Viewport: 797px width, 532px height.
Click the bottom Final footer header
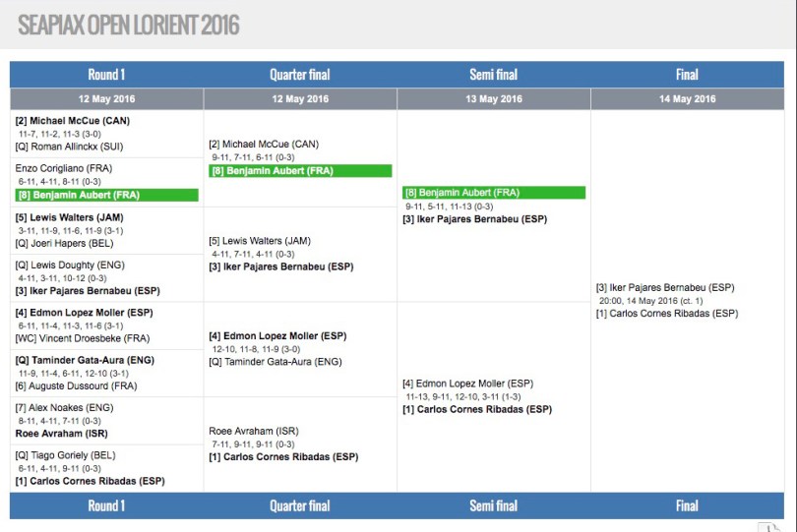pos(687,505)
